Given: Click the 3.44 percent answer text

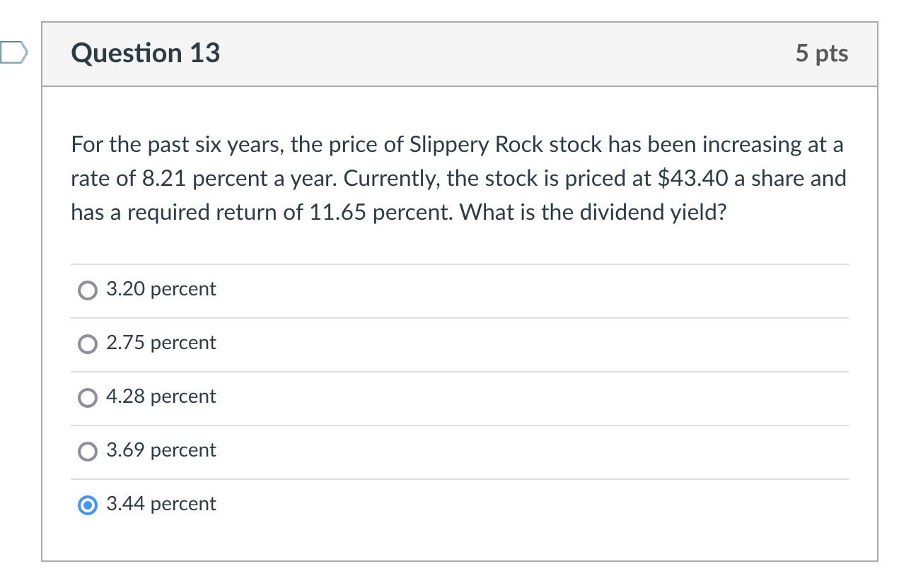Looking at the screenshot, I should (161, 504).
